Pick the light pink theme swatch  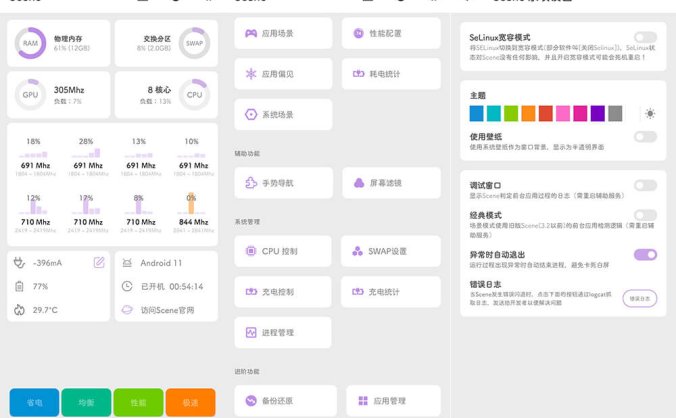click(x=563, y=113)
